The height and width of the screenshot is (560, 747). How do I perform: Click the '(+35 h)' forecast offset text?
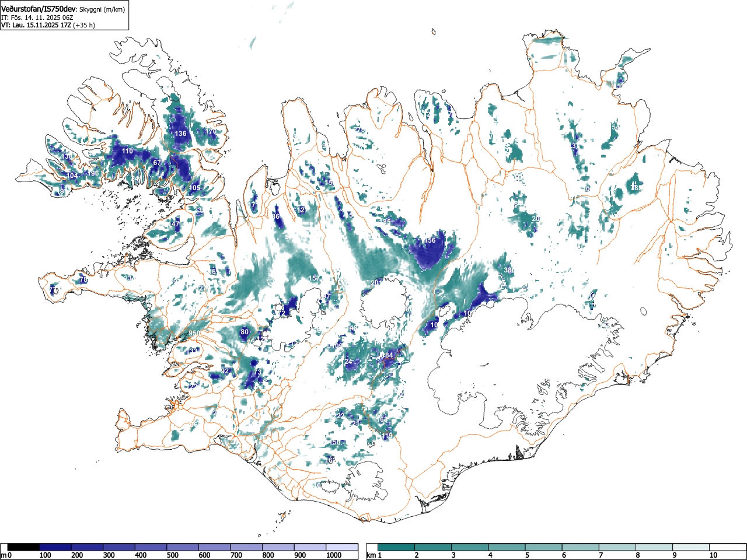point(84,25)
